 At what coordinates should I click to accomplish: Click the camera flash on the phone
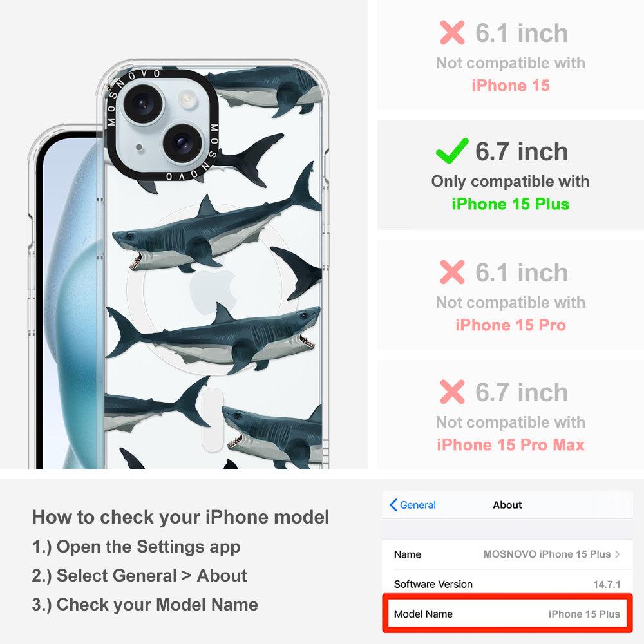[187, 98]
